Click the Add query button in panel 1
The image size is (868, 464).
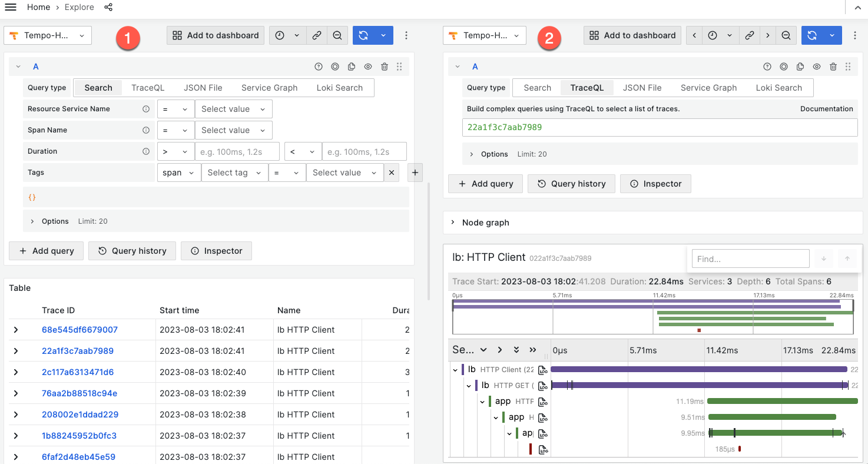point(46,251)
